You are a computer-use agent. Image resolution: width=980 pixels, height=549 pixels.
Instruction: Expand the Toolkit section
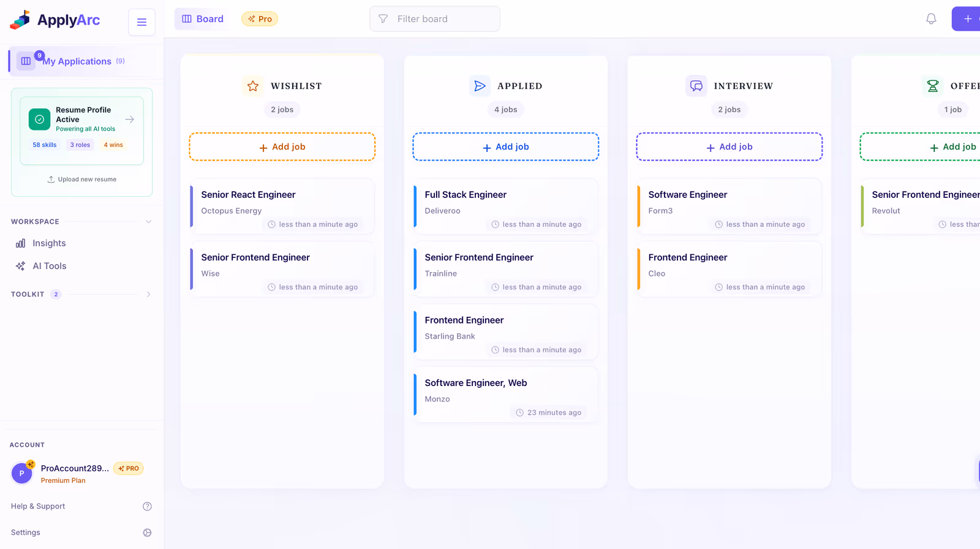pos(148,295)
